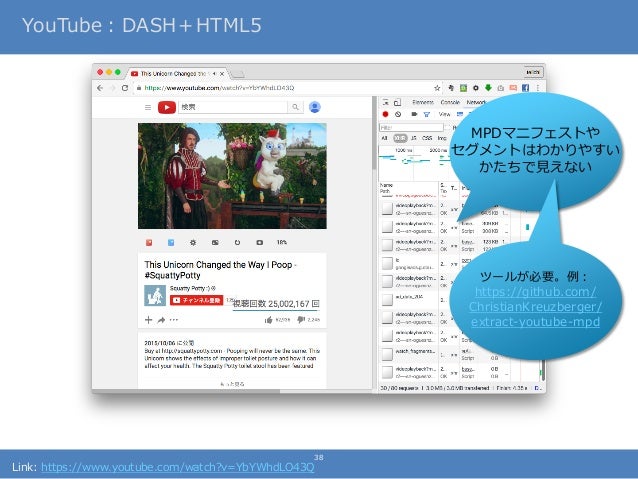Expand the description with show more
The height and width of the screenshot is (479, 638).
click(232, 384)
